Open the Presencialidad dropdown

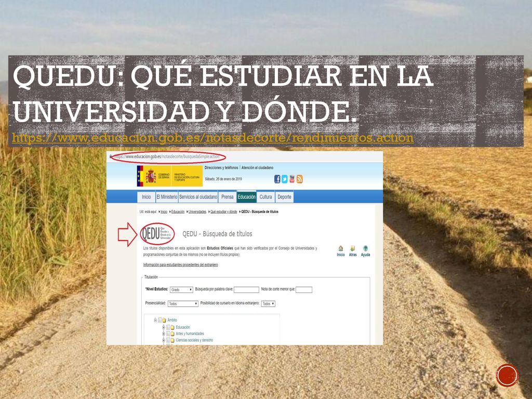[183, 303]
